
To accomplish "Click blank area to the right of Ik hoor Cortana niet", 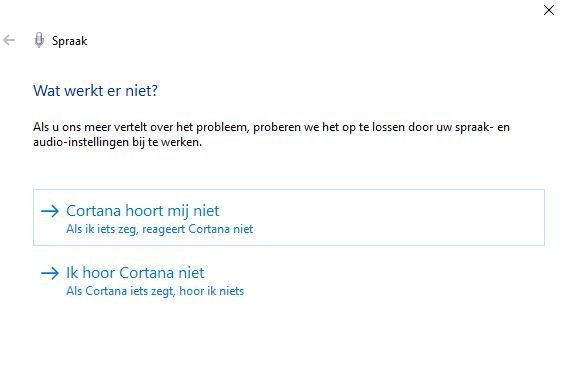I will click(x=376, y=280).
